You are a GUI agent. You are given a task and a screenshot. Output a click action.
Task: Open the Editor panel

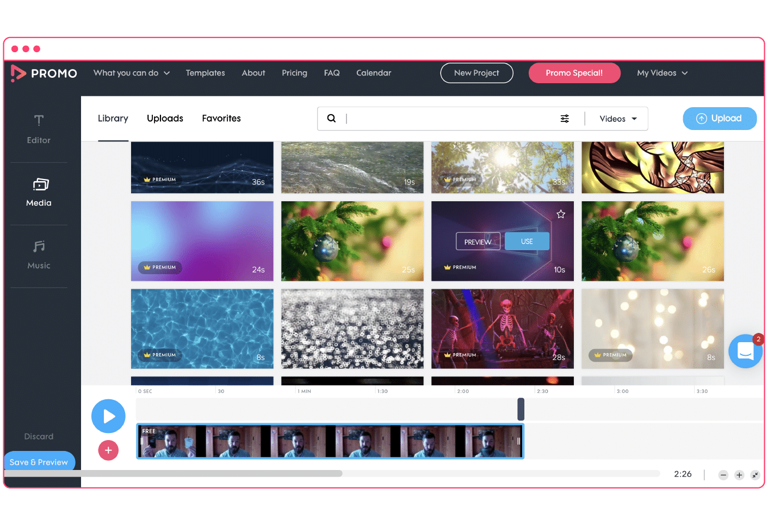pos(38,129)
